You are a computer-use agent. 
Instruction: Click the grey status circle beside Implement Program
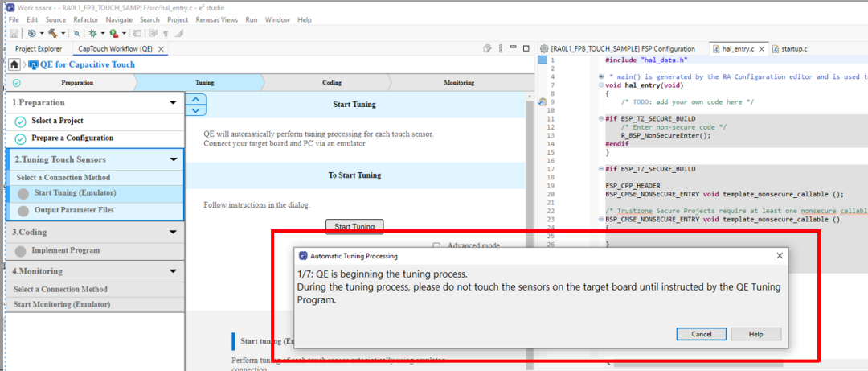(20, 250)
